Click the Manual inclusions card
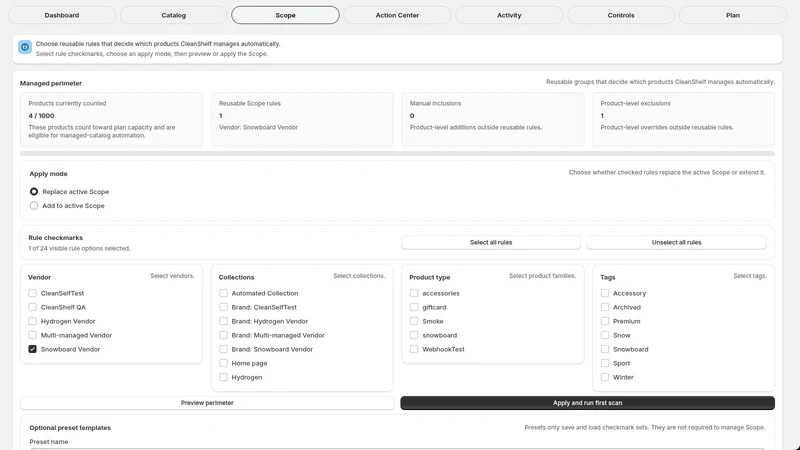This screenshot has width=800, height=450. [x=493, y=119]
